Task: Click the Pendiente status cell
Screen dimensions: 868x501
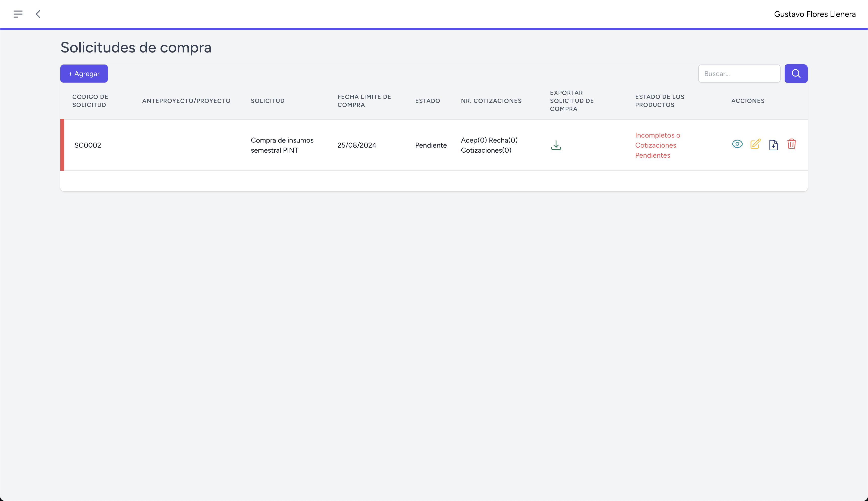Action: (431, 145)
